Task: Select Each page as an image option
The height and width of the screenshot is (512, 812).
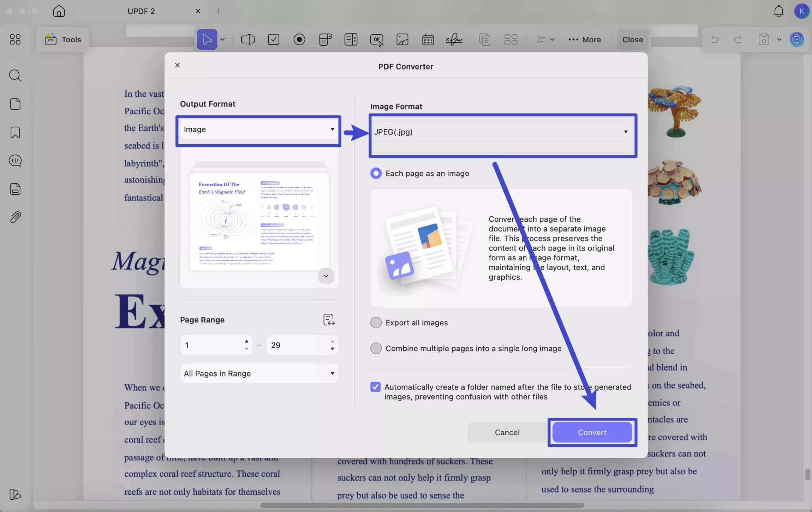Action: click(x=376, y=173)
